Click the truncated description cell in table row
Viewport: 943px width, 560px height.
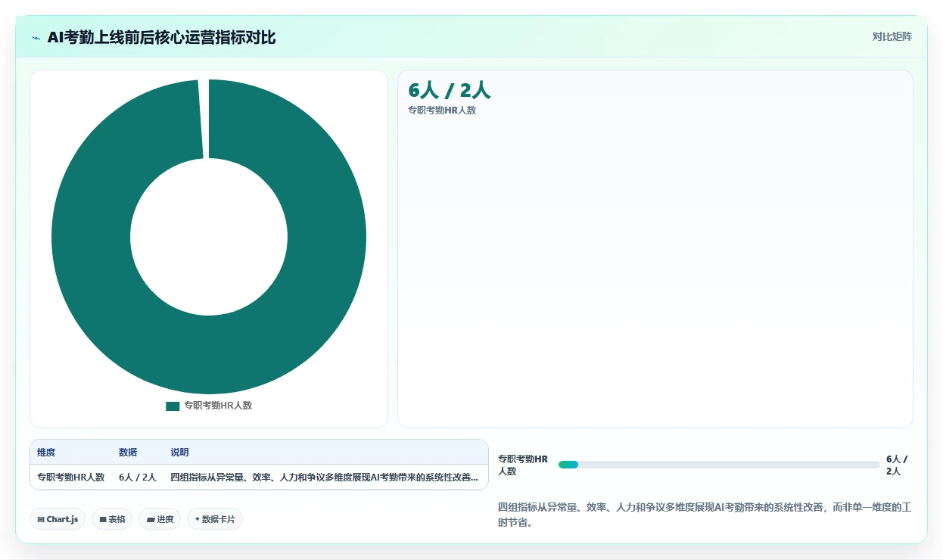(x=325, y=478)
